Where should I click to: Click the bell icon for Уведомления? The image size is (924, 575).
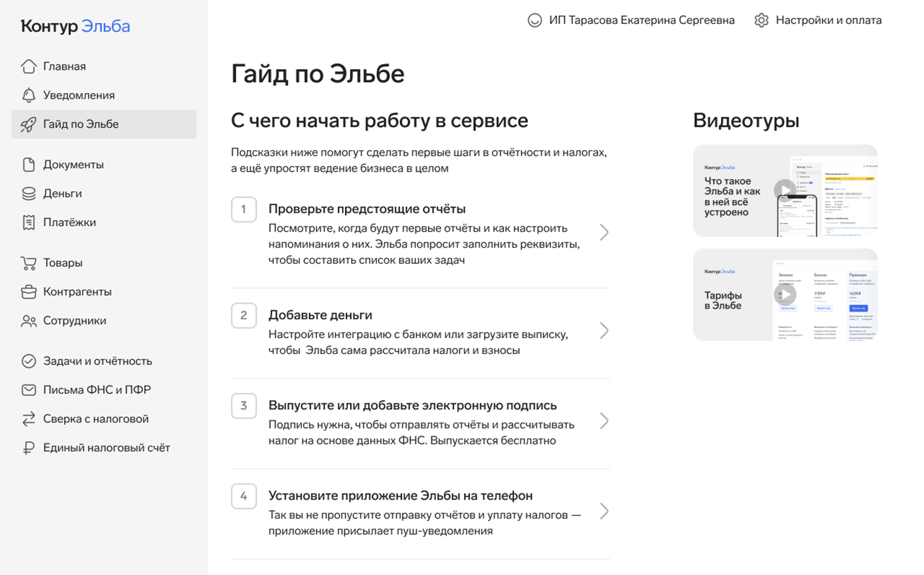point(28,95)
